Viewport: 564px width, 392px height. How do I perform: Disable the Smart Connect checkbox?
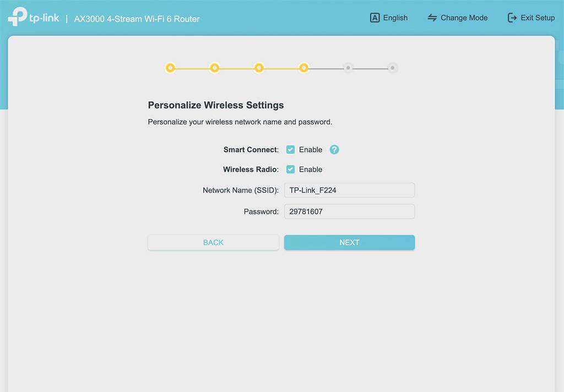[290, 150]
